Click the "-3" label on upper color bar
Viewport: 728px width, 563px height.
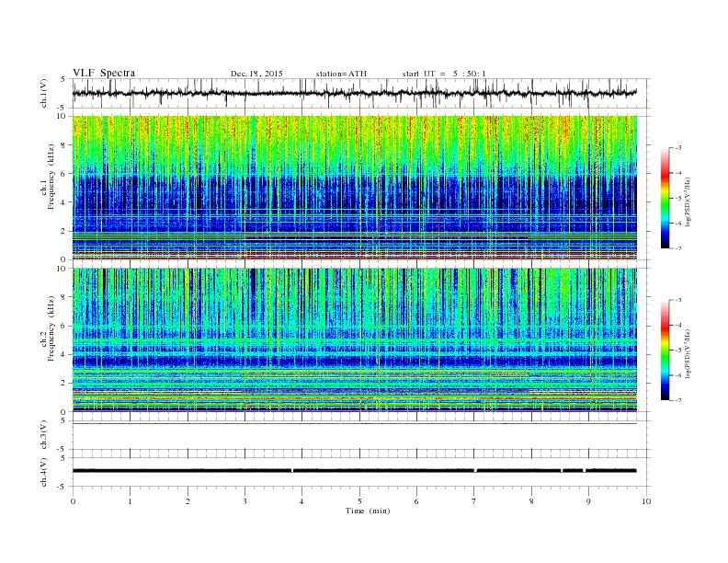point(678,148)
